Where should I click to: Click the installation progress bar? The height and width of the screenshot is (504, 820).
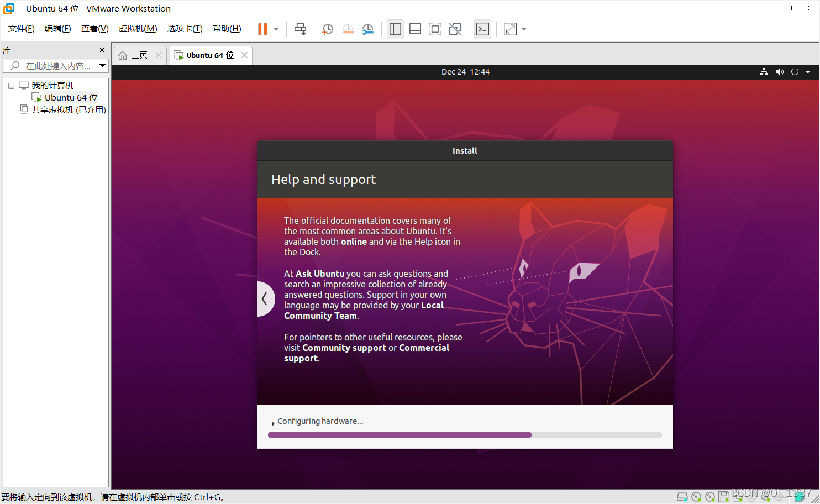(x=464, y=435)
